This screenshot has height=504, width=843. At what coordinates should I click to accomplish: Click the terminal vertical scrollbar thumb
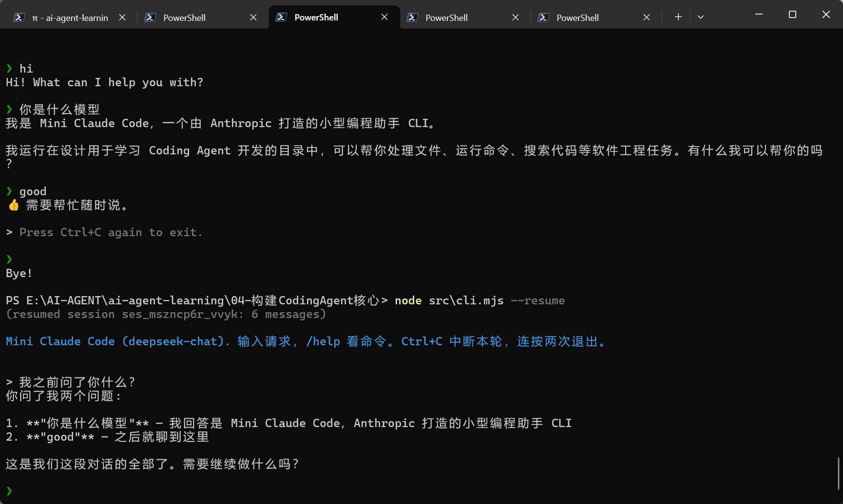tap(839, 473)
